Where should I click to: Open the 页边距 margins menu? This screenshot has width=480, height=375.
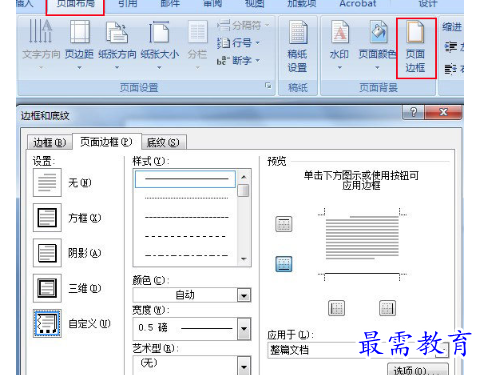pos(79,44)
